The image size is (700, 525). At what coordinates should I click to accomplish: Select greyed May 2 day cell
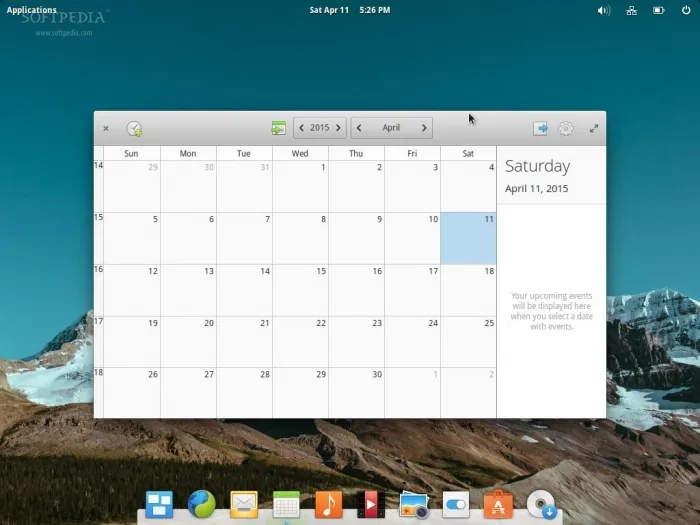point(468,393)
